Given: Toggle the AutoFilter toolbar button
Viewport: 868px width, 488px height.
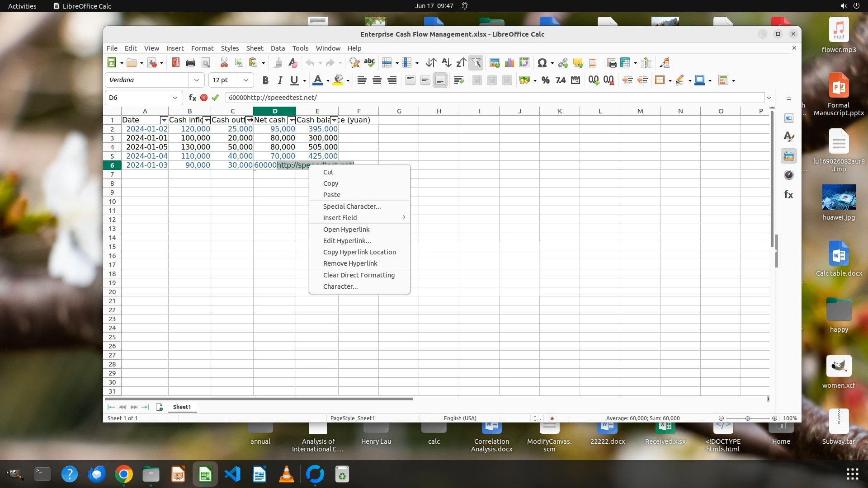Looking at the screenshot, I should pyautogui.click(x=476, y=63).
